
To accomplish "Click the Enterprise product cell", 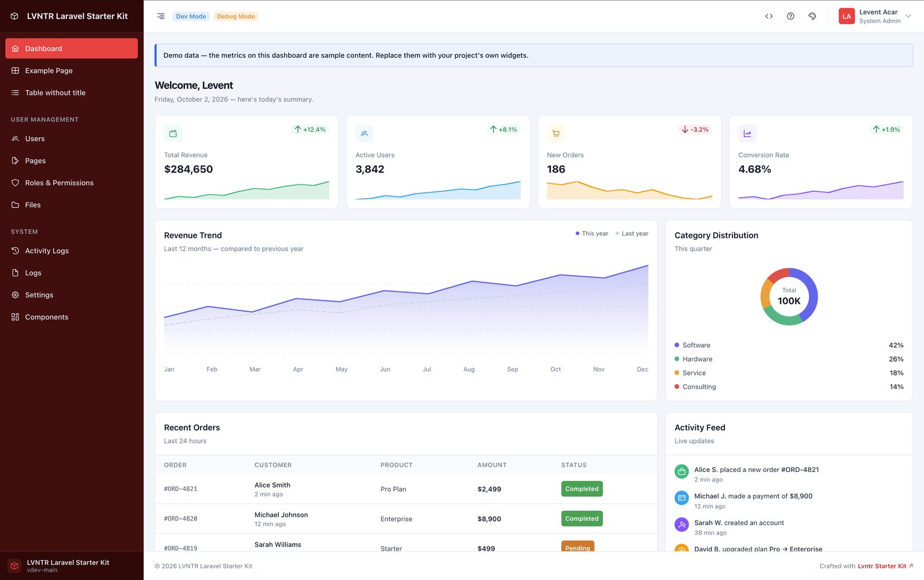I will pos(396,519).
